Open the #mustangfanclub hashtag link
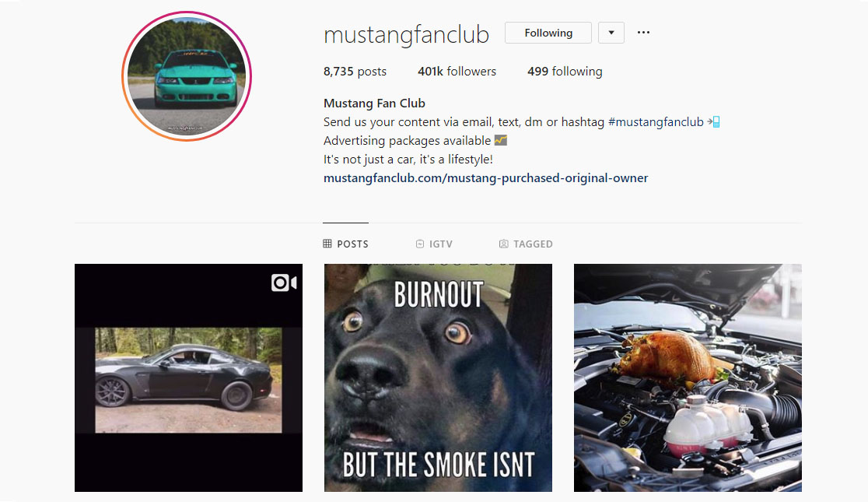The image size is (868, 502). point(656,122)
